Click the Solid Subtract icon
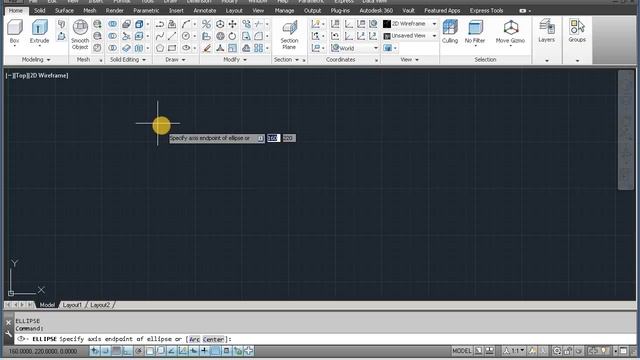 [x=113, y=36]
